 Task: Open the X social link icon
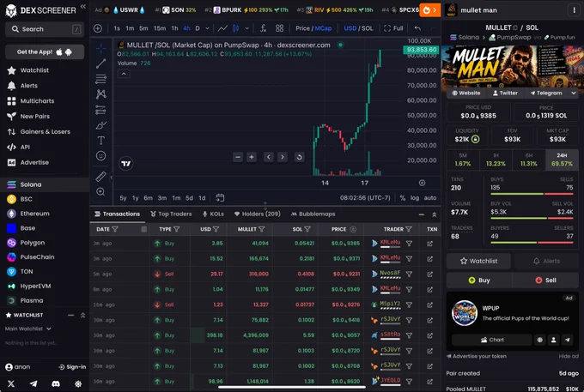tap(11, 383)
